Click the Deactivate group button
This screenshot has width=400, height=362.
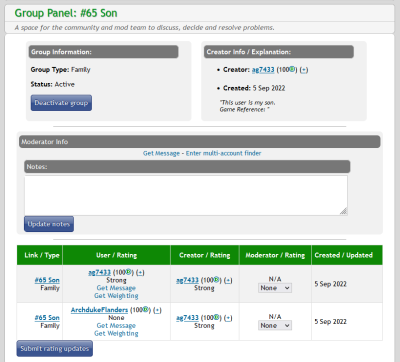point(61,103)
